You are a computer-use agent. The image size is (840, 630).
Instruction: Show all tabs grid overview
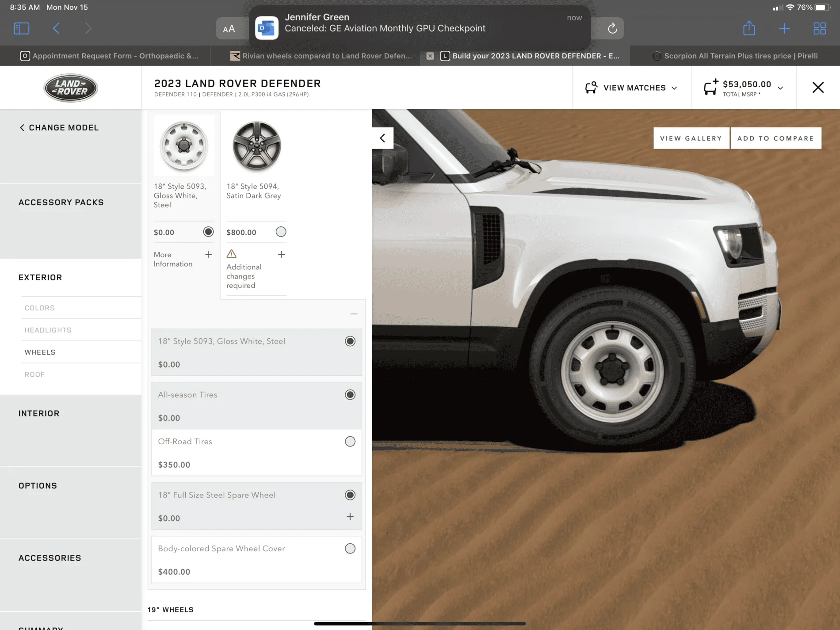tap(820, 29)
